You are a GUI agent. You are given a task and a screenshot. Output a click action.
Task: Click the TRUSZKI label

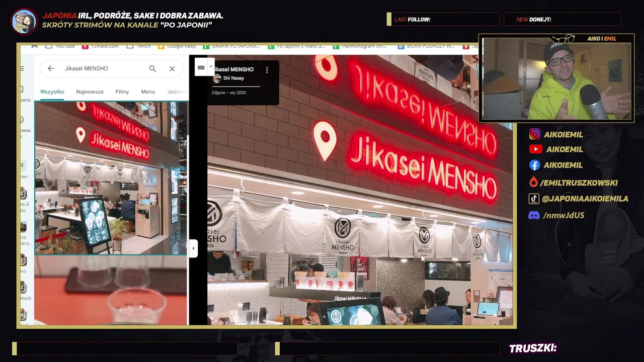(x=533, y=348)
